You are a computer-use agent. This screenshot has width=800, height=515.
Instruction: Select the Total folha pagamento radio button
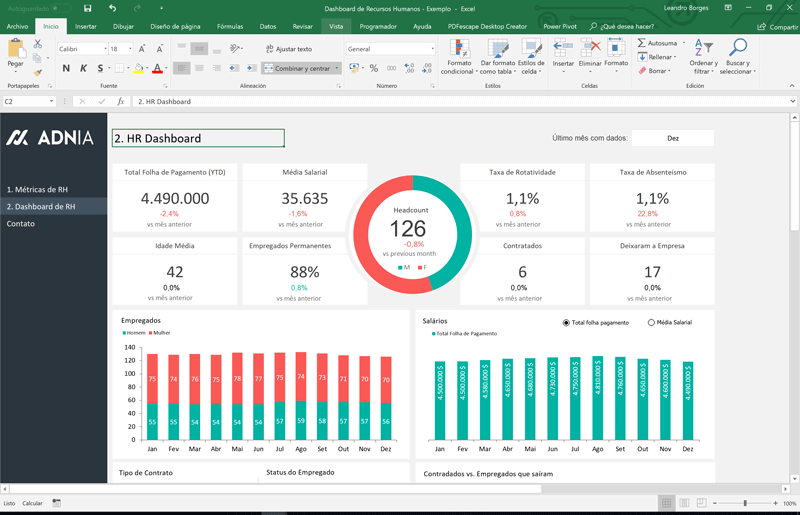click(x=566, y=323)
